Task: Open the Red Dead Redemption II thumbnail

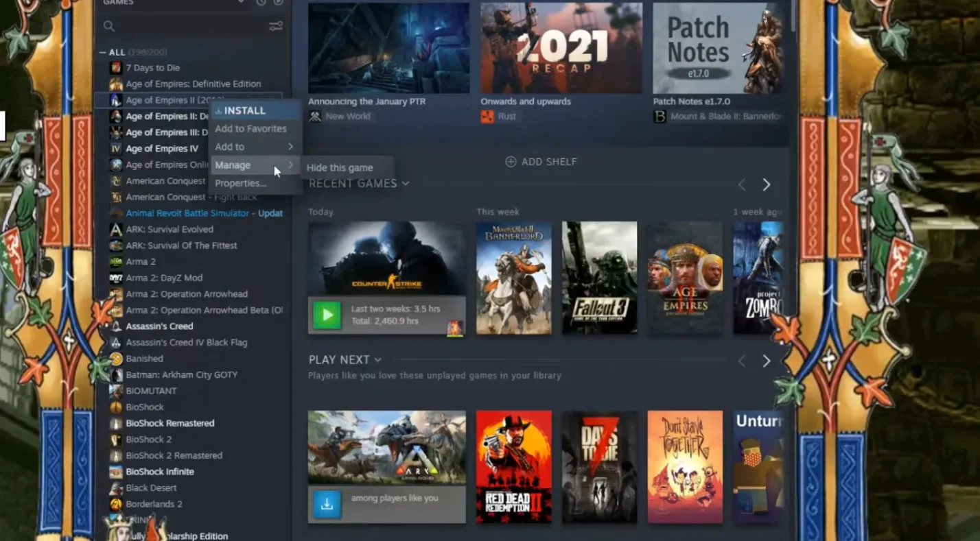Action: [513, 466]
